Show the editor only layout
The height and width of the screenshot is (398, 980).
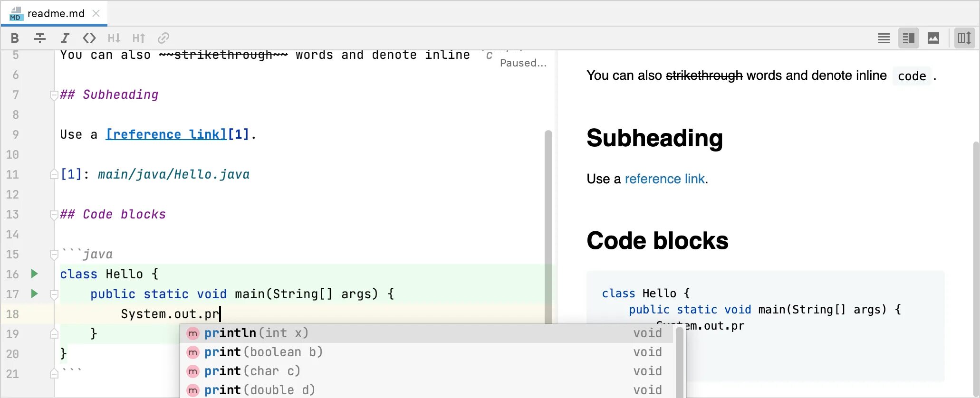pyautogui.click(x=884, y=38)
